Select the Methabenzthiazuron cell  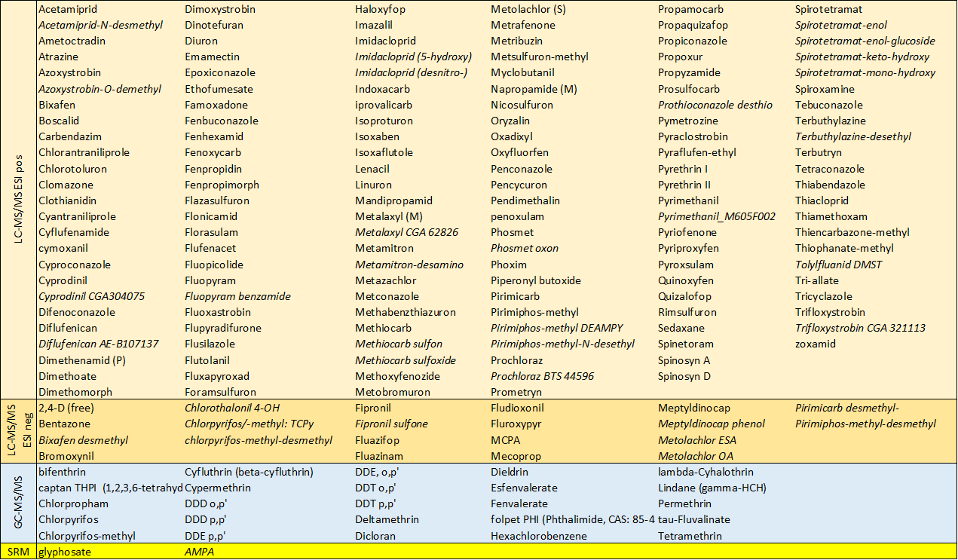(406, 312)
